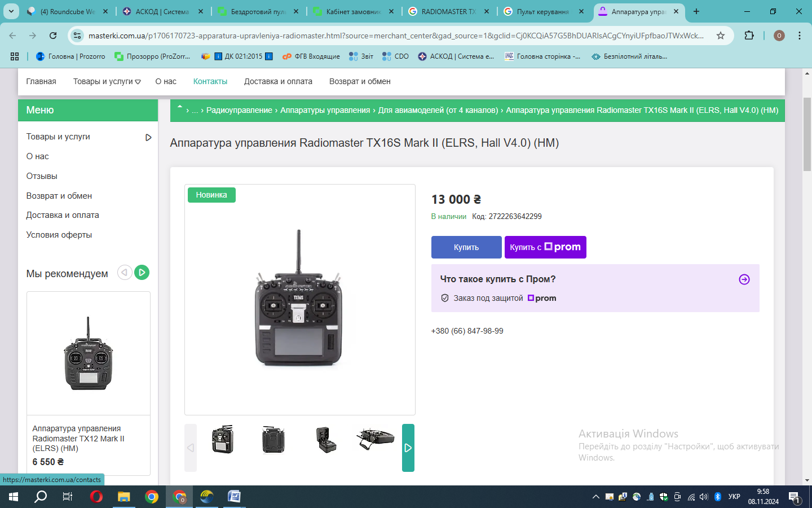Open the ФГВ Входящие bookmark
The width and height of the screenshot is (812, 508).
click(x=311, y=56)
